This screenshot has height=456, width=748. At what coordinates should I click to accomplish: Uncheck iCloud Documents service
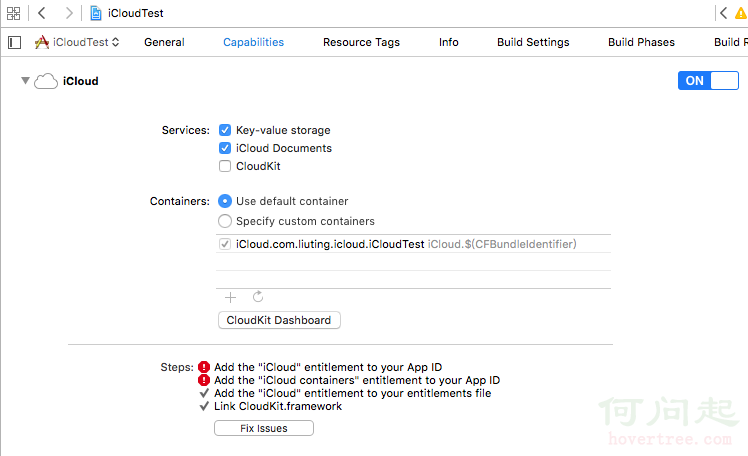(225, 148)
